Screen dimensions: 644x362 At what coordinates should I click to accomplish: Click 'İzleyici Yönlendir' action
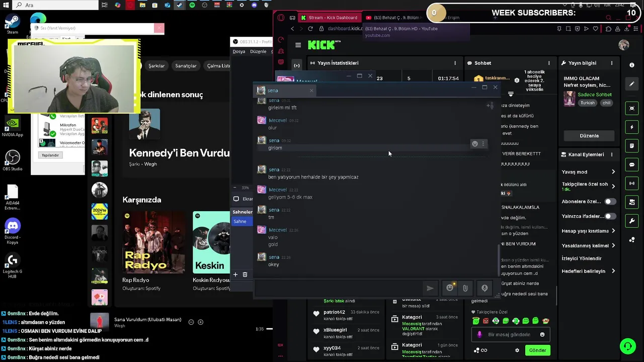click(x=582, y=258)
